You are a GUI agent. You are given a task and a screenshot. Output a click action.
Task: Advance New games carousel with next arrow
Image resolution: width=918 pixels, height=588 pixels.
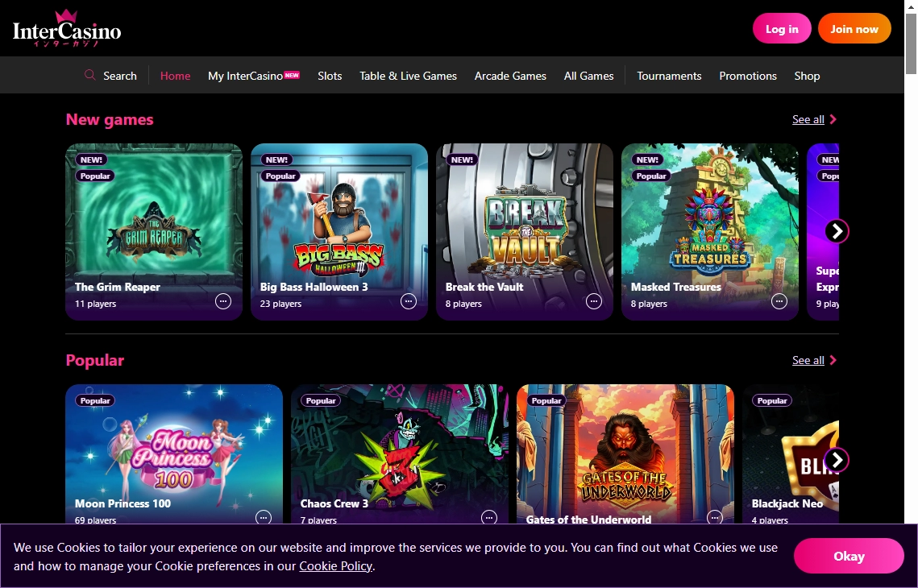(x=837, y=231)
